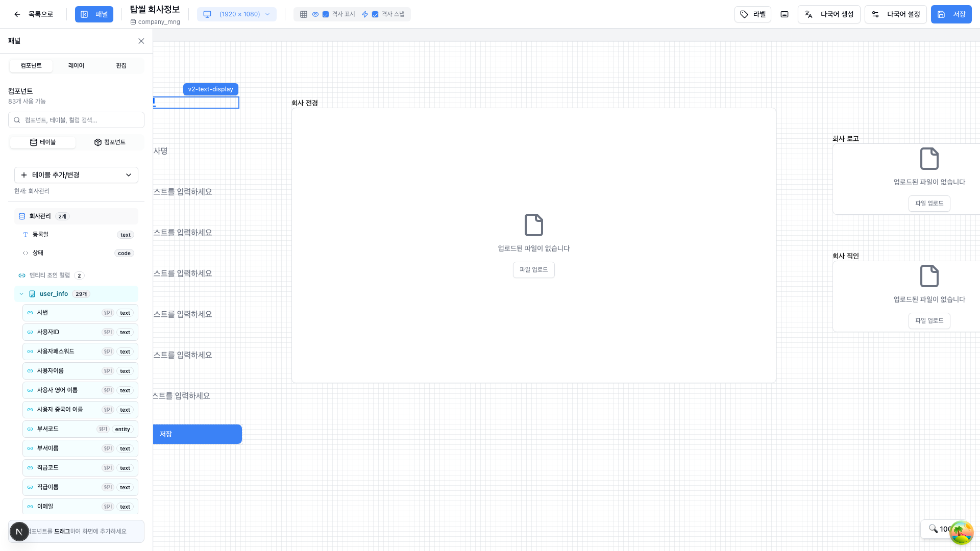The image size is (980, 551).
Task: Toggle 격자 스냅 checkbox
Action: coord(375,14)
